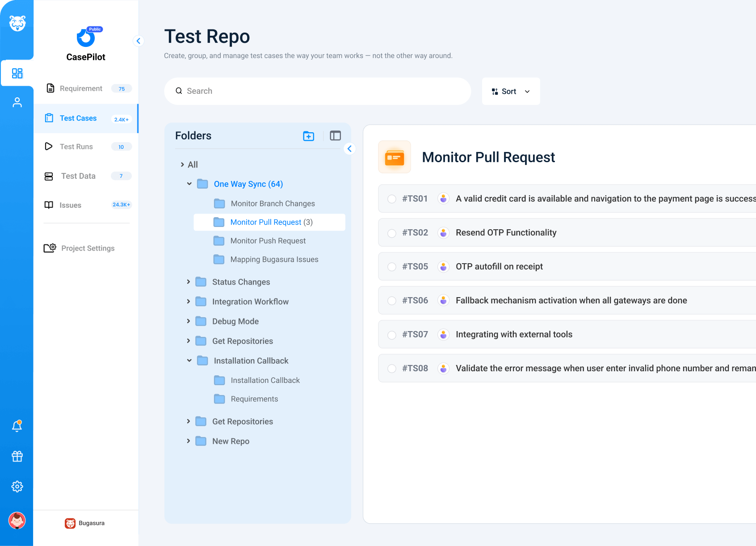Open the user profile outline icon

17,103
